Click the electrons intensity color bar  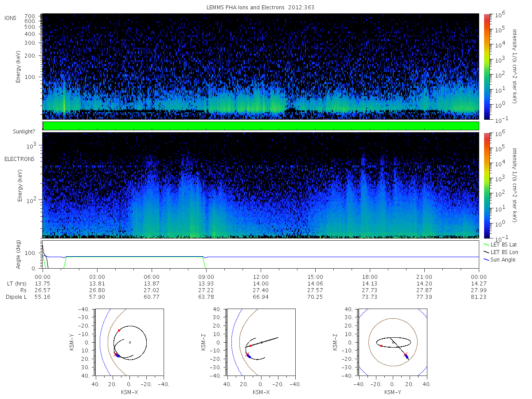(486, 185)
